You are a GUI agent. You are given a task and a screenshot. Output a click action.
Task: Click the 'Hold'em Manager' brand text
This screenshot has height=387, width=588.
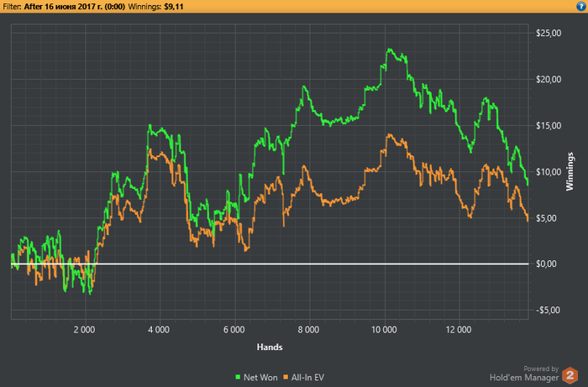pyautogui.click(x=524, y=378)
